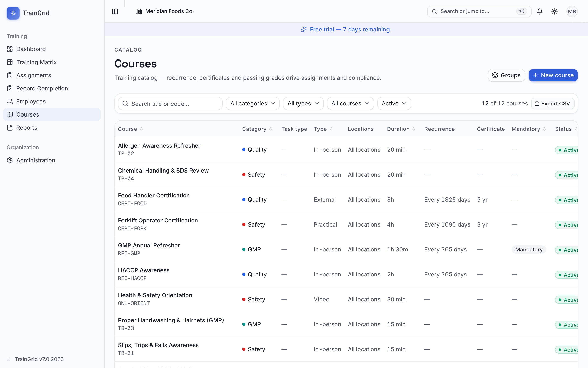Open GMP Annual Refresher course
This screenshot has height=368, width=588.
click(149, 245)
